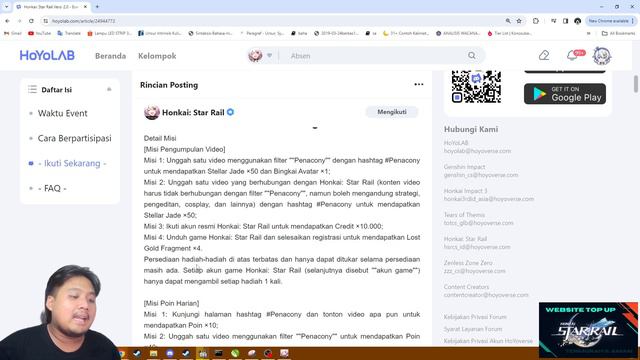Jump to Ikuti Sekarang section

72,163
